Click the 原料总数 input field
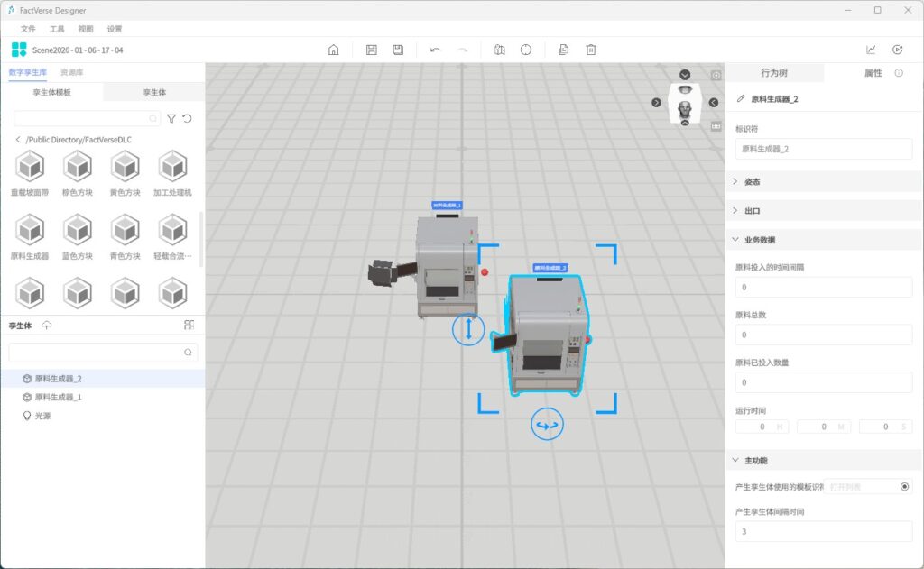Screen dimensions: 924x569 824,335
